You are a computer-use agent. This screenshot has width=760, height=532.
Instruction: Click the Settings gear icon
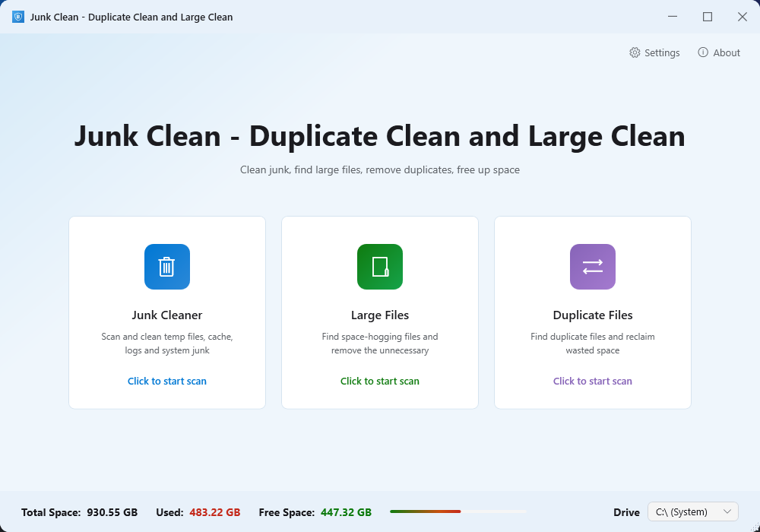point(635,52)
